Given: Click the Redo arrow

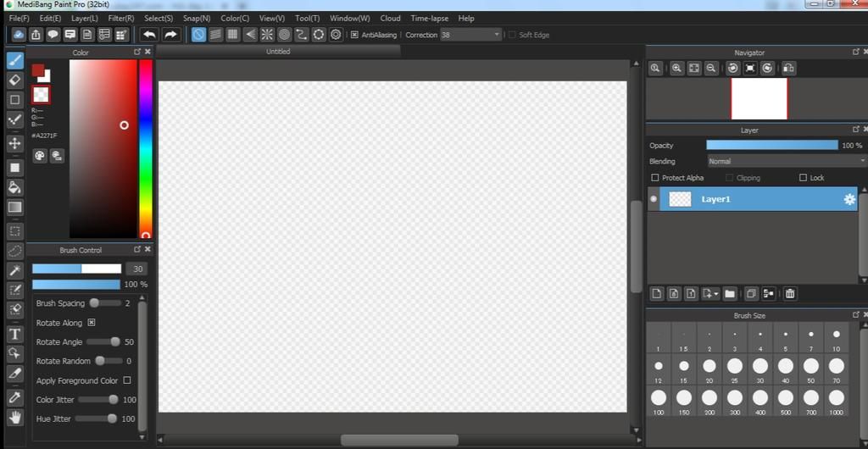Looking at the screenshot, I should [x=170, y=35].
